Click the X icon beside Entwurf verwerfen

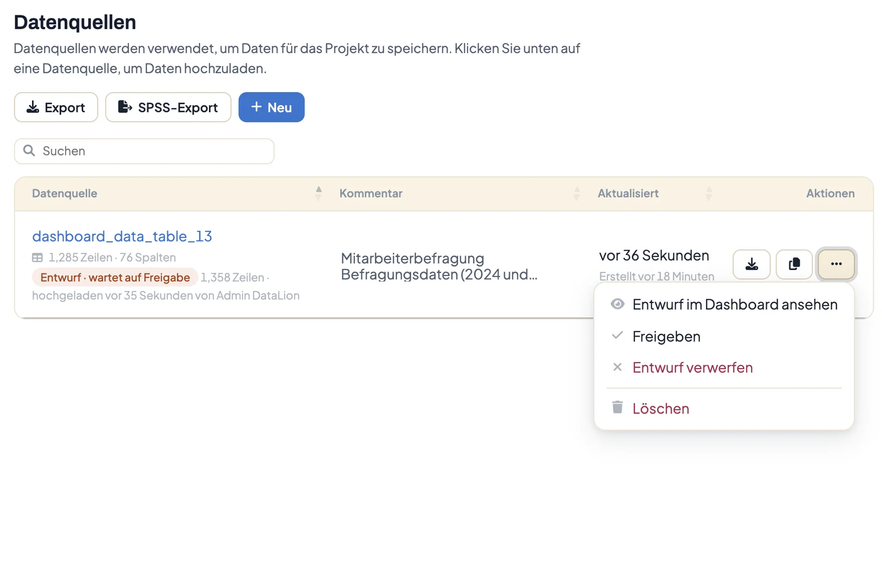click(x=617, y=367)
